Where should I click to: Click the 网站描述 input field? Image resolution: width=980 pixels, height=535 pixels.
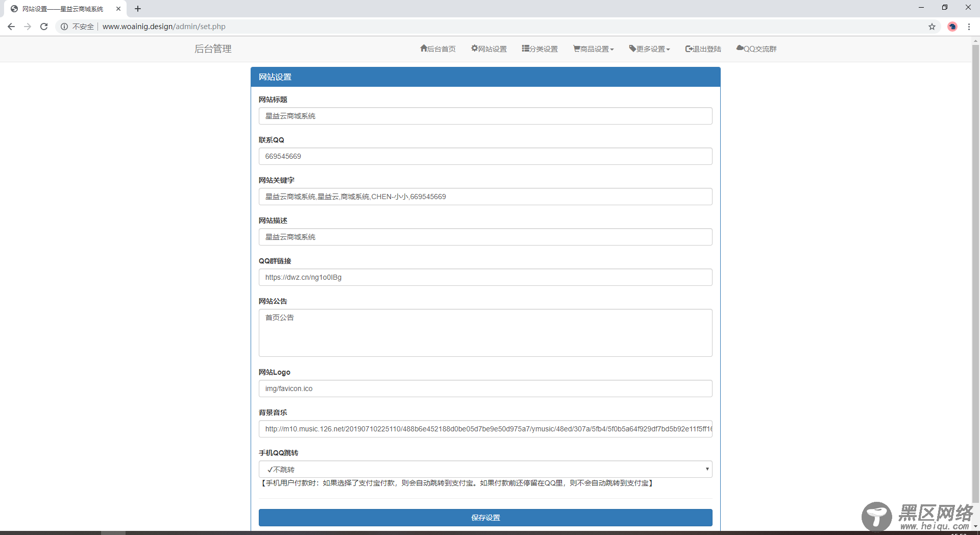(x=485, y=237)
